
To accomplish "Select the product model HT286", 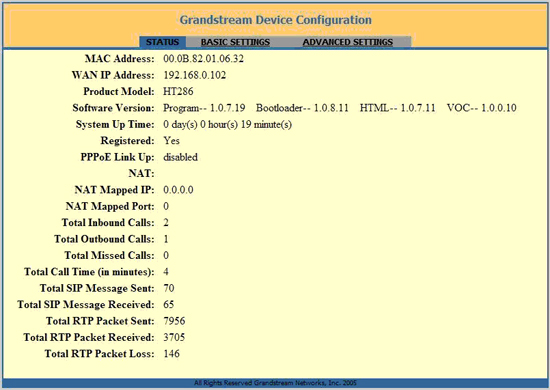I will click(178, 92).
